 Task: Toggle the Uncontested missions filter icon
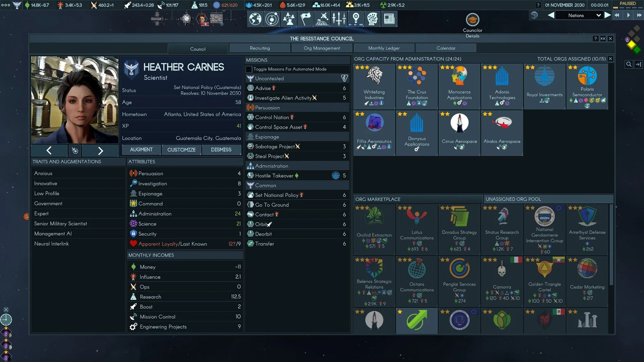pyautogui.click(x=344, y=78)
